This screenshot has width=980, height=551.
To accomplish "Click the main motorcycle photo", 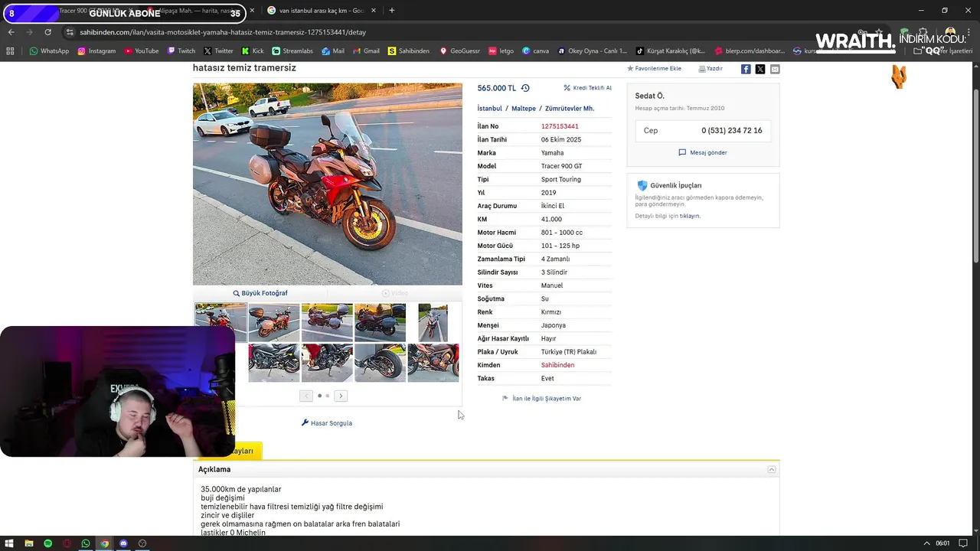I will pos(328,184).
